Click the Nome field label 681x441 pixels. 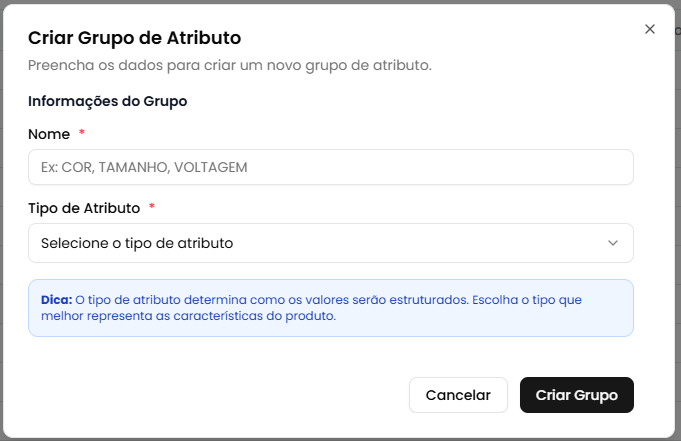click(49, 134)
